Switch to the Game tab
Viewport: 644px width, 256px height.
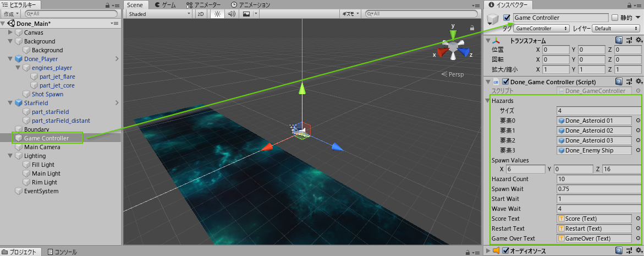(165, 5)
